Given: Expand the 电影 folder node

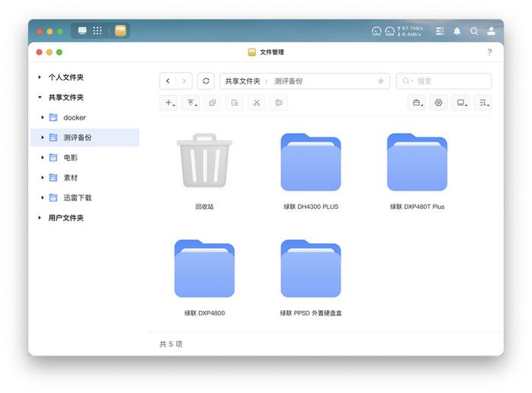Looking at the screenshot, I should click(x=43, y=157).
